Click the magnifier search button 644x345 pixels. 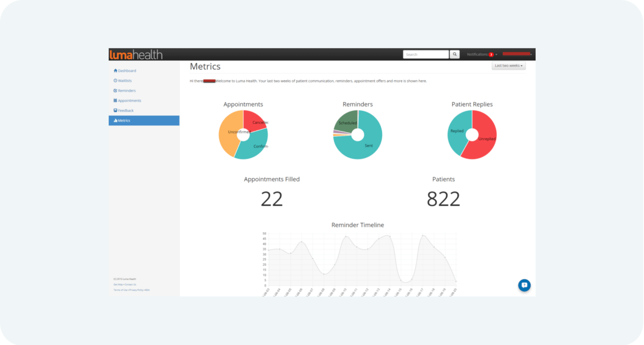pos(454,54)
